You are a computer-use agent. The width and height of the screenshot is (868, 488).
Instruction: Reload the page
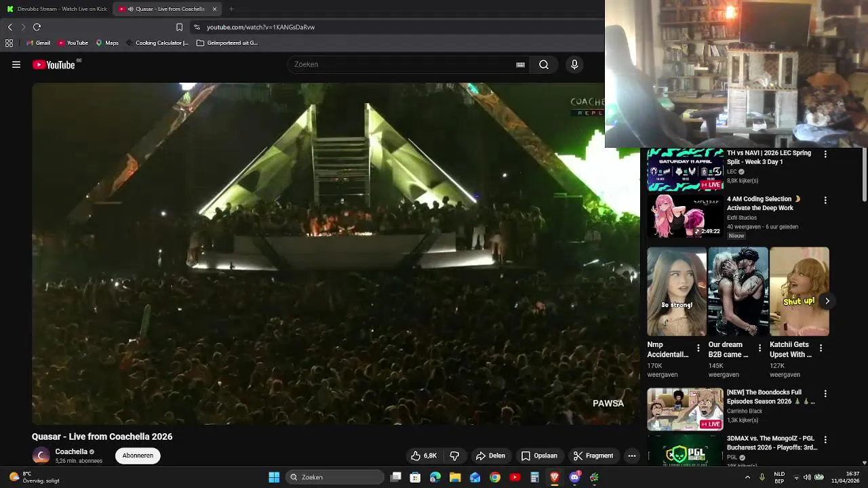pos(37,27)
